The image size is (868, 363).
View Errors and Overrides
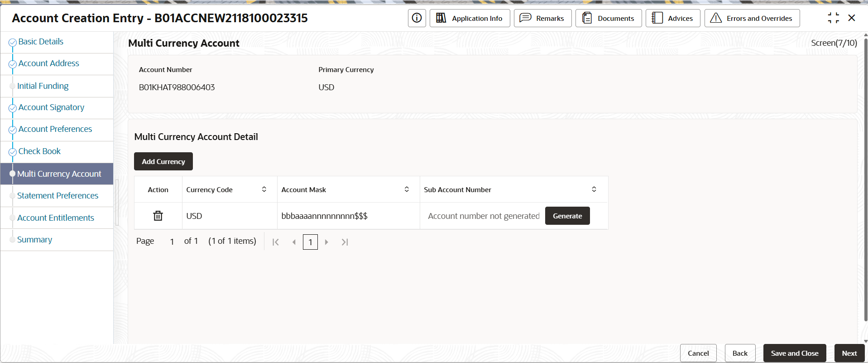tap(752, 18)
